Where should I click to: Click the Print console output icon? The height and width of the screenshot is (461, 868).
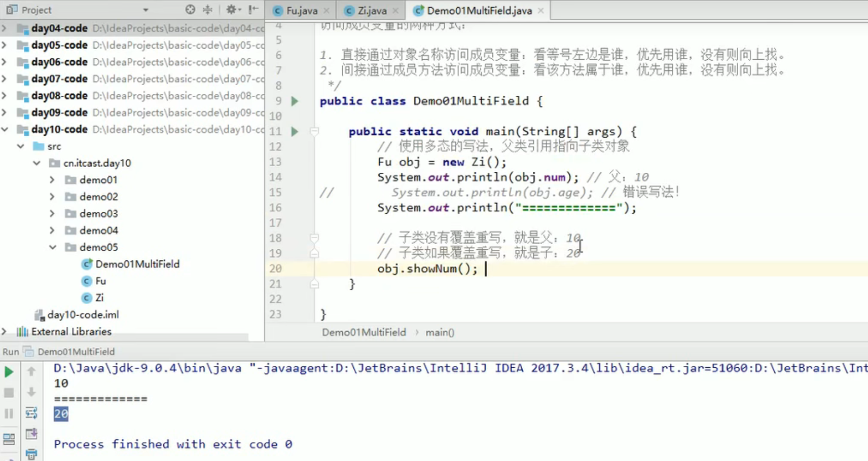pyautogui.click(x=31, y=454)
